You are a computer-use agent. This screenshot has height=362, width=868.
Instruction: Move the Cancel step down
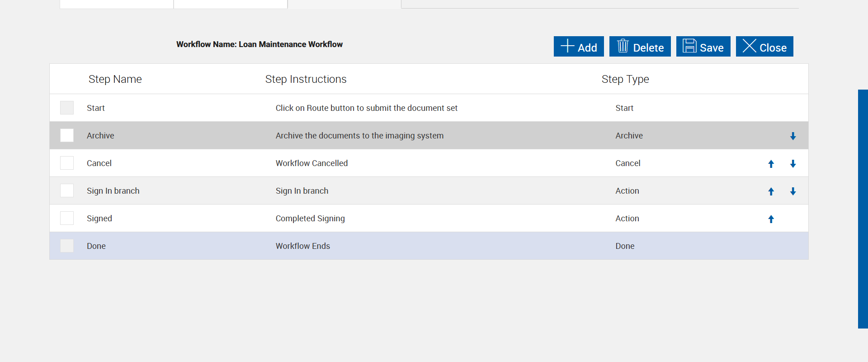(x=793, y=164)
